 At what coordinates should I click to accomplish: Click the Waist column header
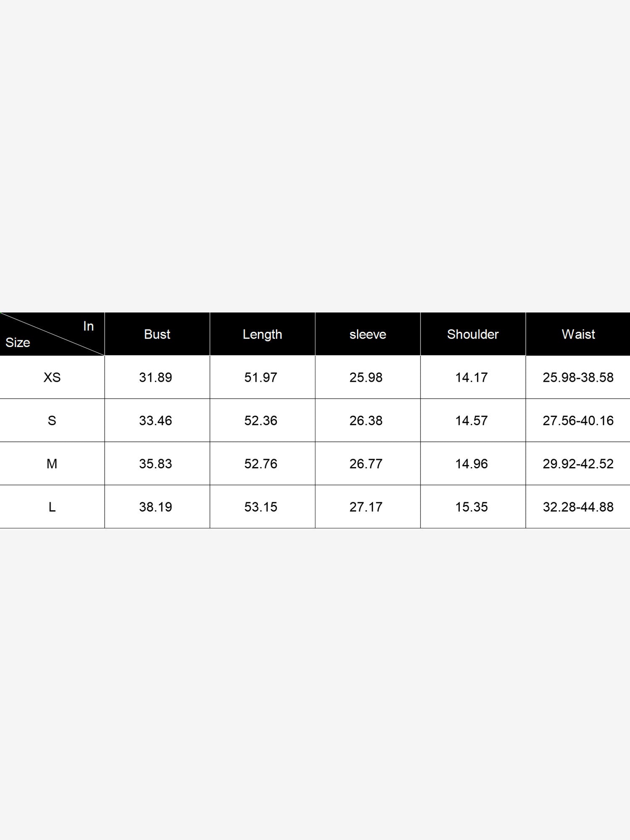tap(578, 334)
